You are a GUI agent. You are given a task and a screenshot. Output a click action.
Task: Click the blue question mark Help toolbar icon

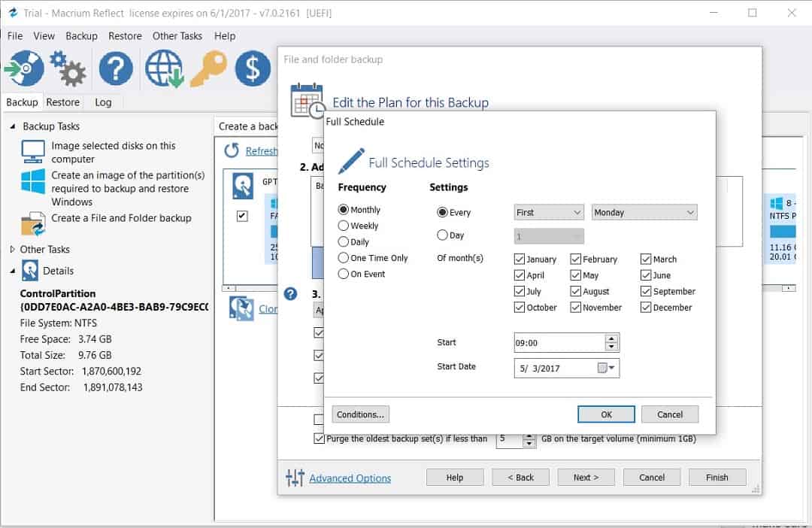116,68
